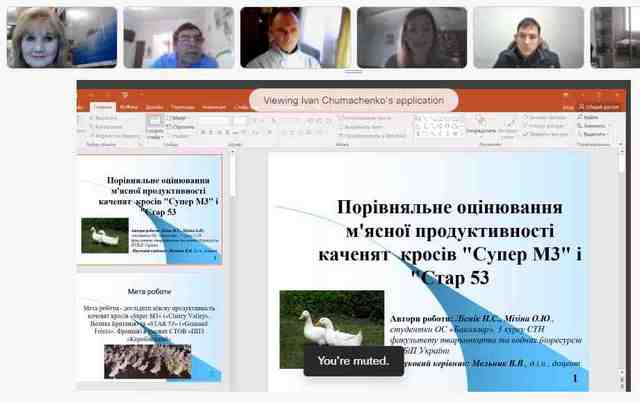The height and width of the screenshot is (403, 640).
Task: Open the Transitions (Переходи) ribbon tab
Action: pos(182,107)
